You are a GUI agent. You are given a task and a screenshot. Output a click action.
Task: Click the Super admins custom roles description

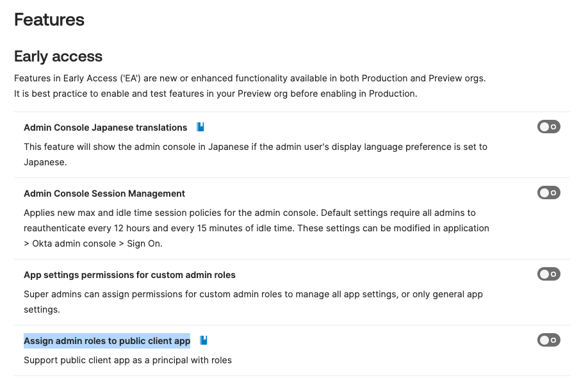(x=253, y=294)
